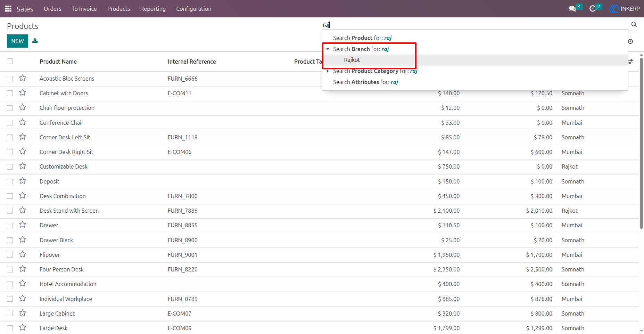Click into the search input field
Screen dimensions: 644x334
click(475, 25)
